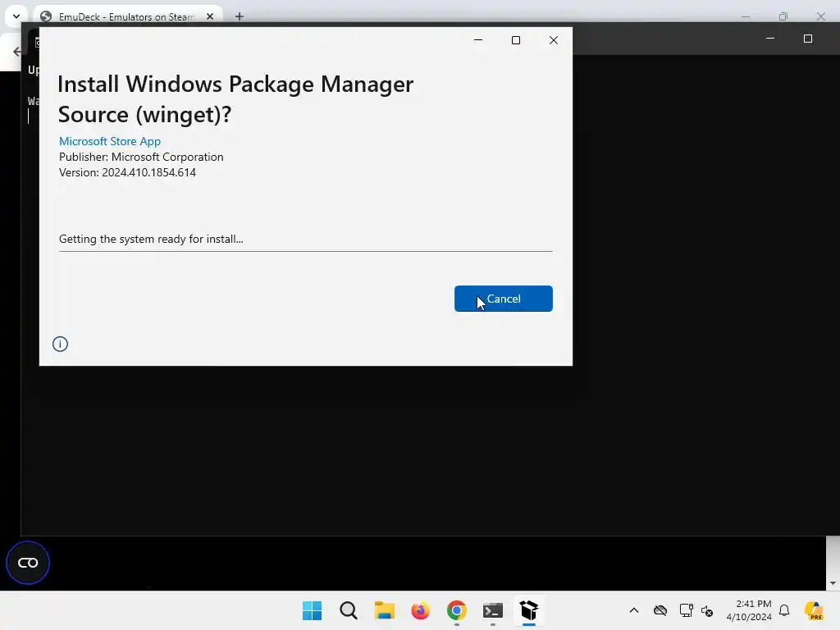Maximize the terminal window

[x=808, y=39]
